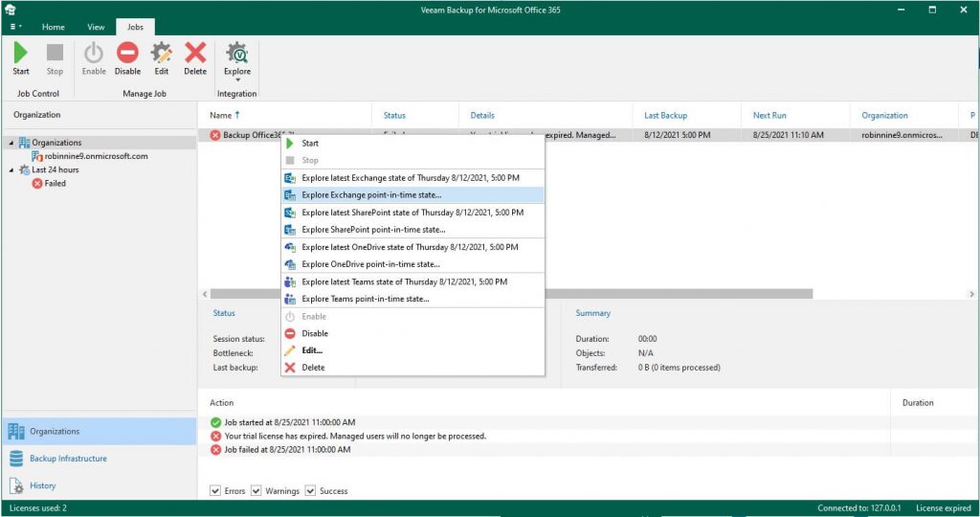Image resolution: width=980 pixels, height=517 pixels.
Task: Choose Explore OneDrive point-in-time state
Action: (x=412, y=264)
